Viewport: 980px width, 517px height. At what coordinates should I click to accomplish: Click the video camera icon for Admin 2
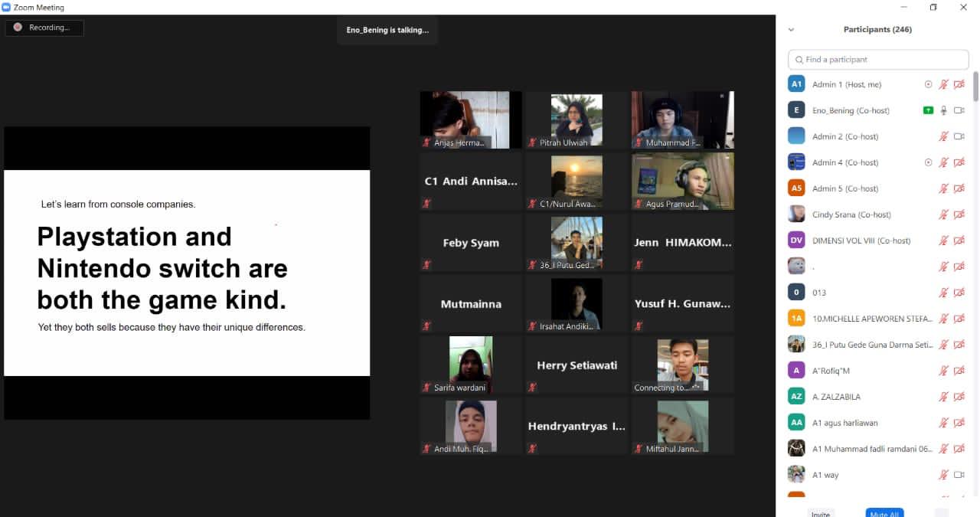pyautogui.click(x=959, y=136)
